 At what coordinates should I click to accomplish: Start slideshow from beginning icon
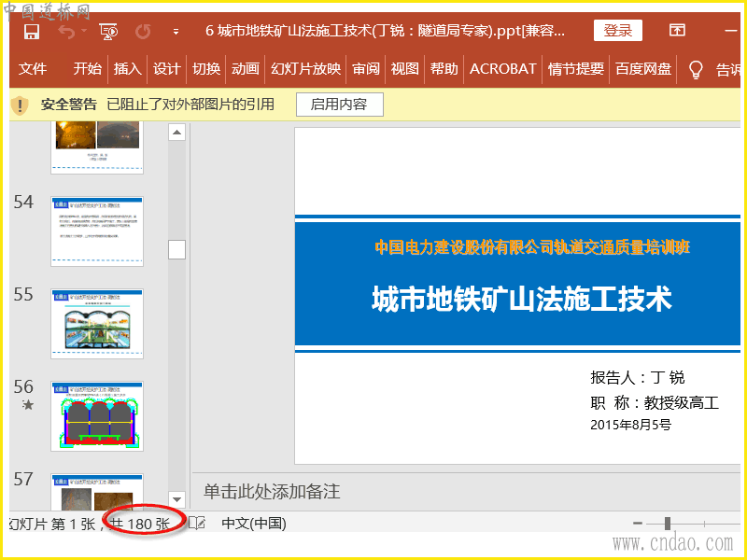coord(108,32)
